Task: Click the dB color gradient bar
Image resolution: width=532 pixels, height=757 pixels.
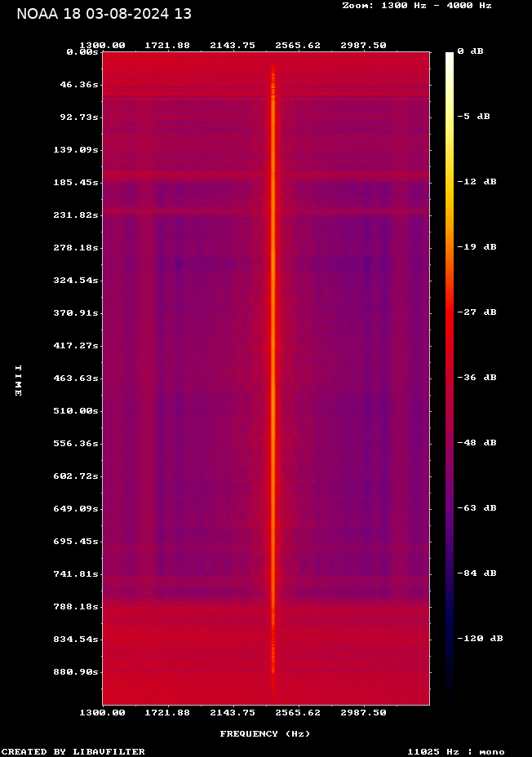Action: coord(450,375)
